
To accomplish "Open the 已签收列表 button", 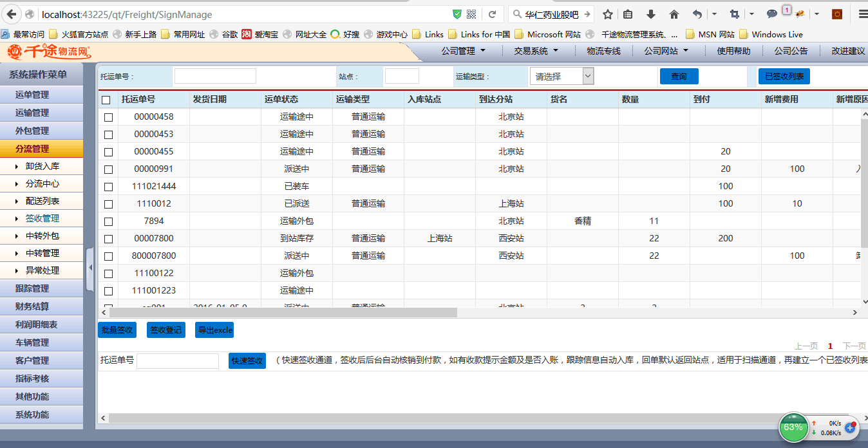I will [x=784, y=77].
